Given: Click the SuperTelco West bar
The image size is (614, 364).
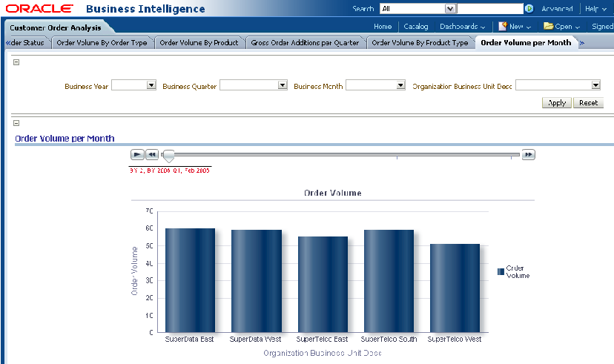Looking at the screenshot, I should (x=455, y=288).
